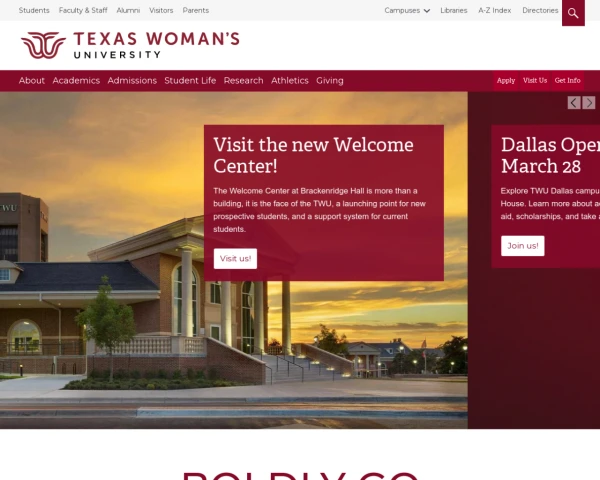The image size is (600, 480).
Task: Expand the Campuses dropdown
Action: click(x=407, y=10)
